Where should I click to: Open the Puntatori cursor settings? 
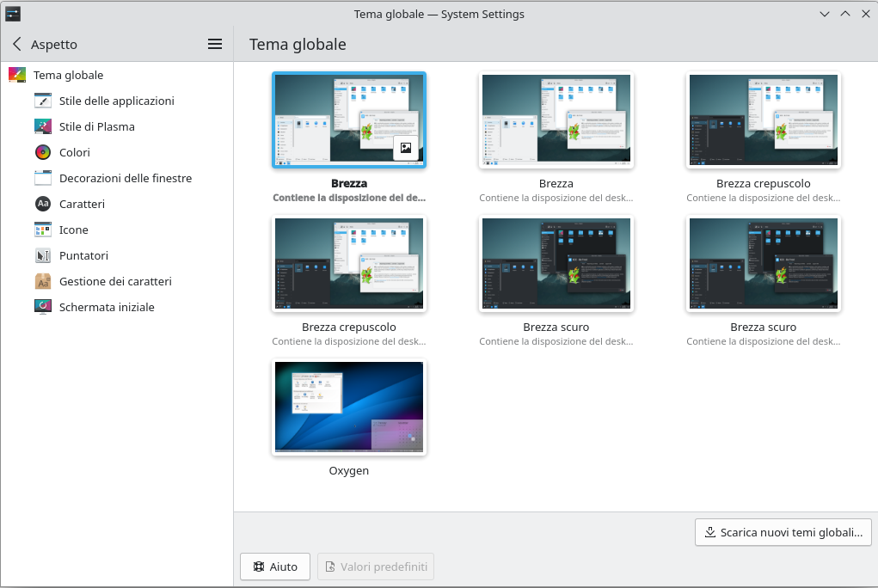83,255
